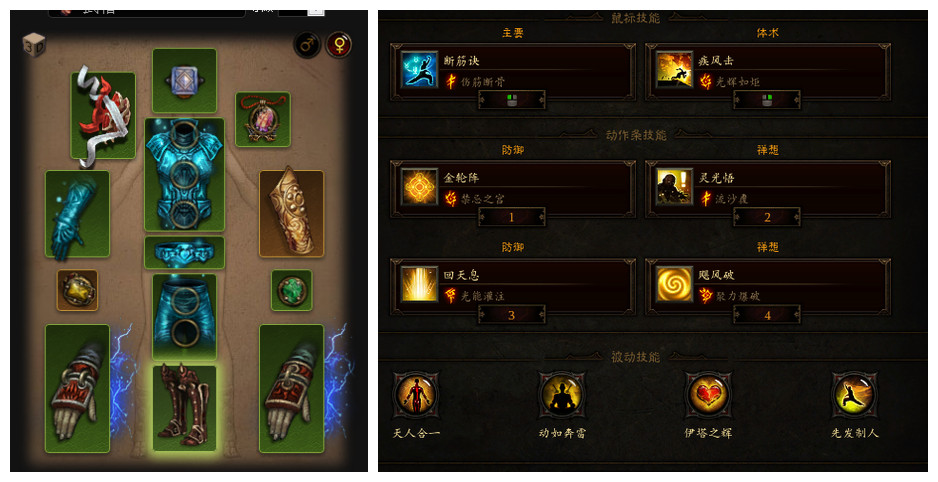Open the red shoulder armor slot
The image size is (938, 482).
(x=103, y=115)
